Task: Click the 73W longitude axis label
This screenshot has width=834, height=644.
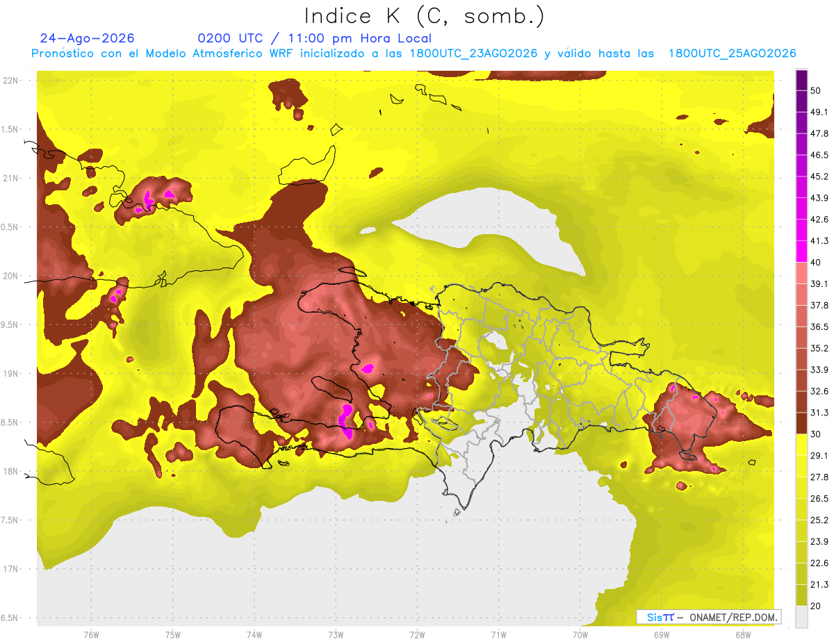Action: pos(335,635)
